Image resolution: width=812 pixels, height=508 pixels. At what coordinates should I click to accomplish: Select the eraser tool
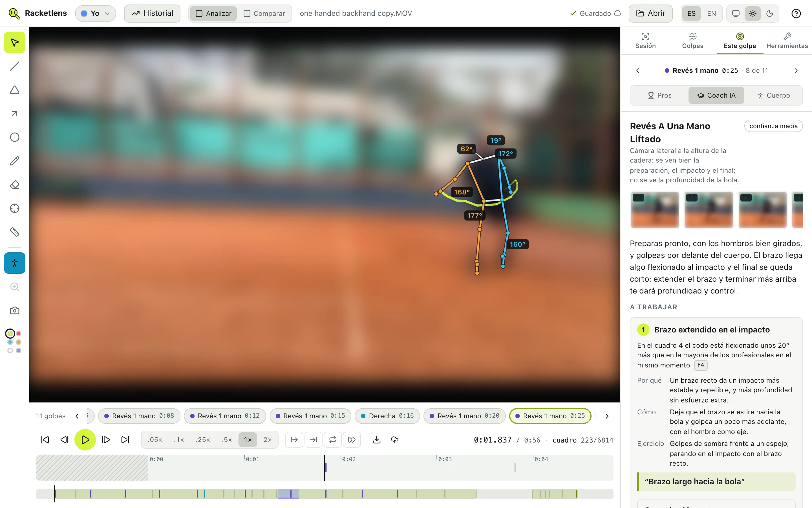14,185
